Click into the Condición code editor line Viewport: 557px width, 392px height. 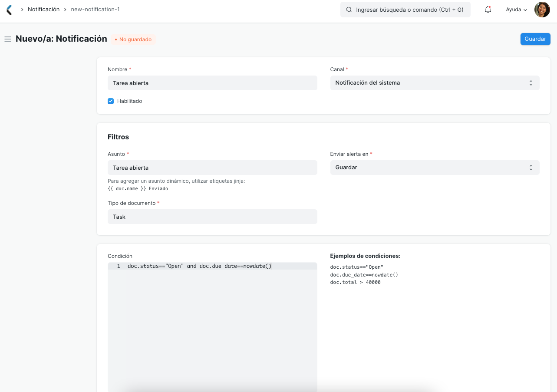(x=200, y=266)
